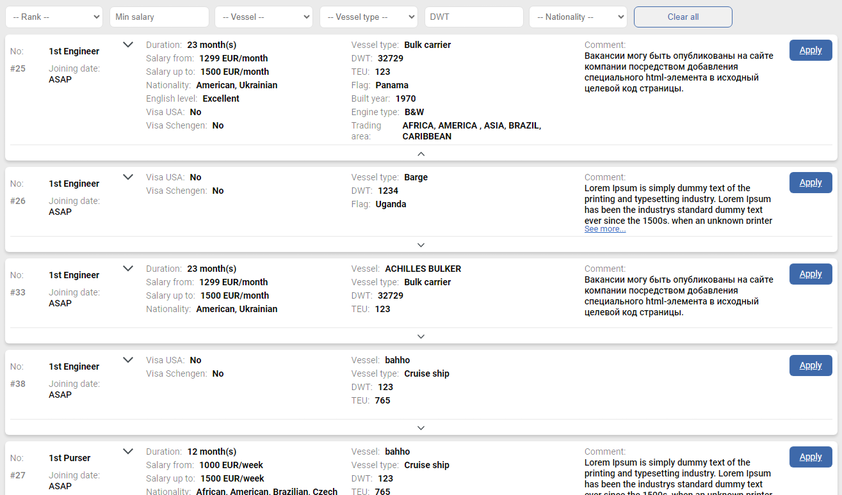Collapse vacancy #25 using bottom up arrow
This screenshot has height=495, width=842.
click(421, 154)
